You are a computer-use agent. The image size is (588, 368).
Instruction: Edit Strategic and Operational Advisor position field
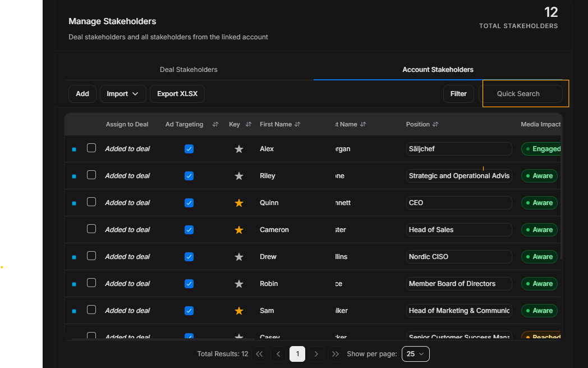tap(459, 176)
